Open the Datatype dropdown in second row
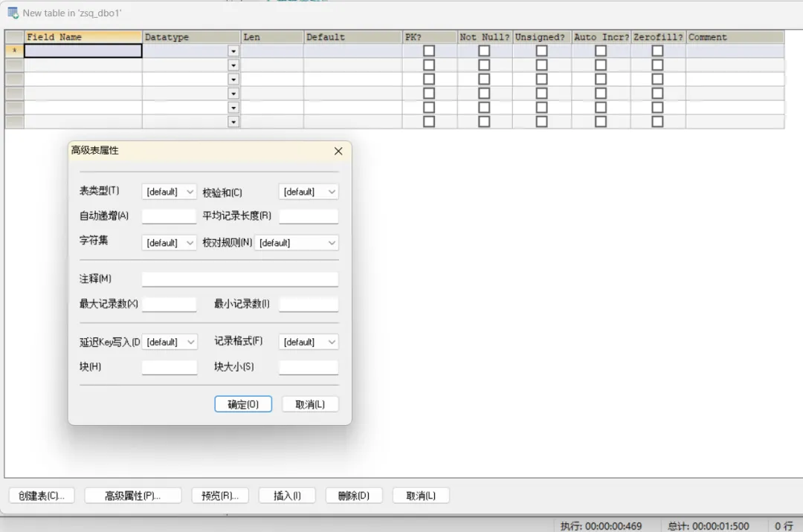The width and height of the screenshot is (803, 532). (x=233, y=65)
